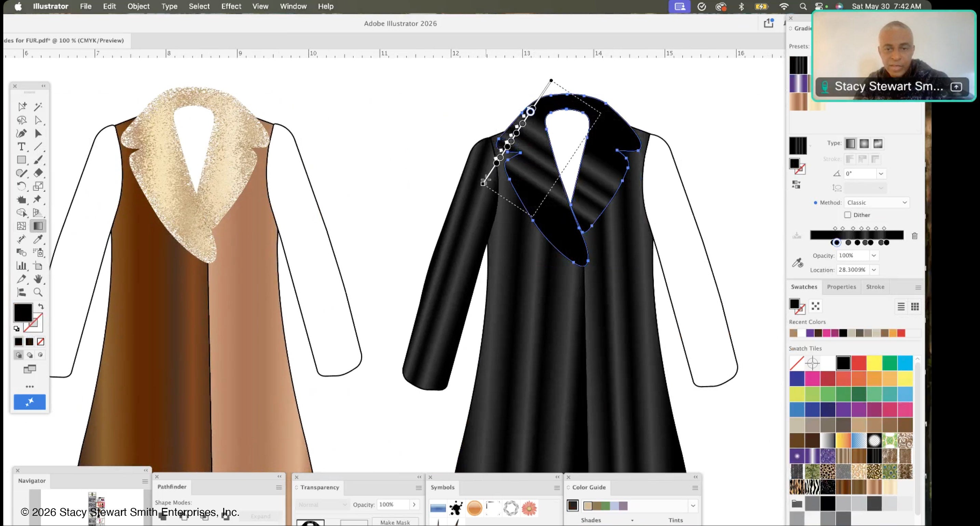Open the Edit Toolbar ellipsis

coord(30,387)
